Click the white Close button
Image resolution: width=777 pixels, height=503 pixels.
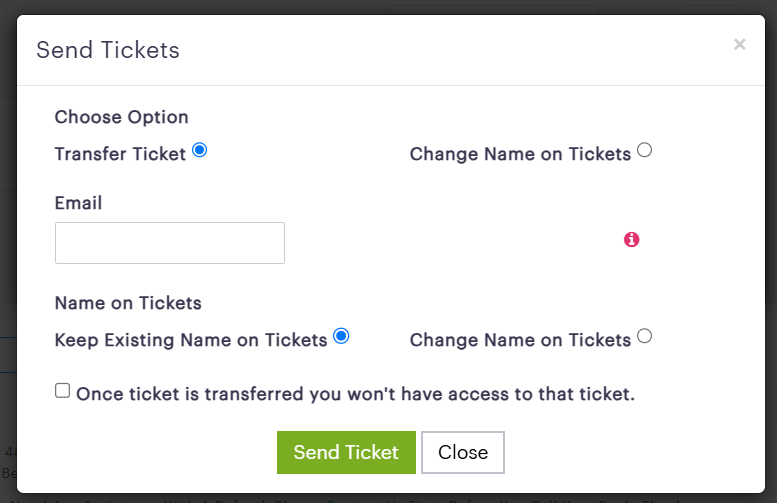(x=463, y=452)
